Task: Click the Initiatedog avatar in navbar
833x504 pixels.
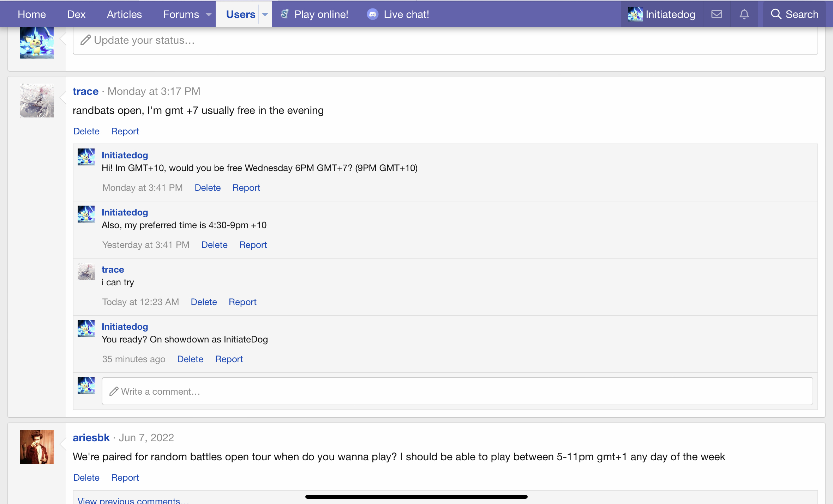Action: pos(635,14)
